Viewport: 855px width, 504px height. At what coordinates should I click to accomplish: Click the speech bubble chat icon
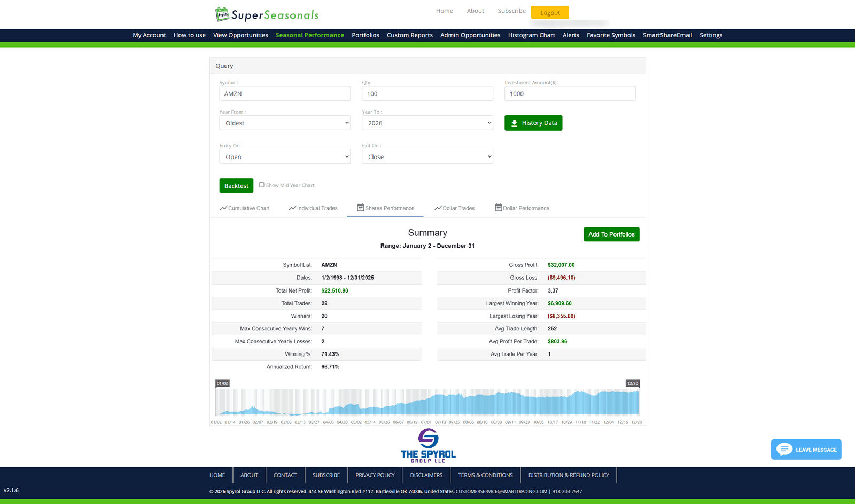coord(784,449)
